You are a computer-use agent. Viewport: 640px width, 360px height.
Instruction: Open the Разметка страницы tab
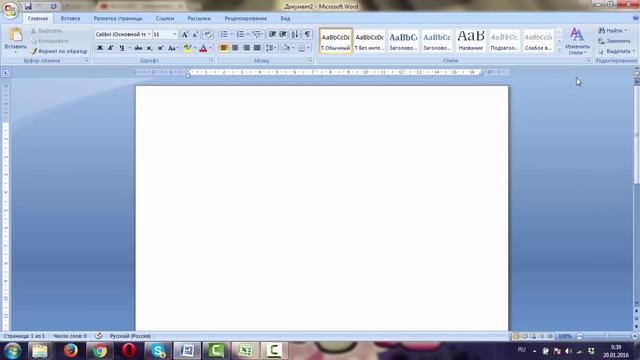coord(118,18)
